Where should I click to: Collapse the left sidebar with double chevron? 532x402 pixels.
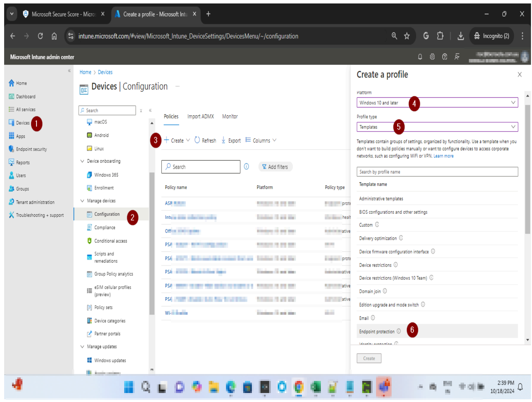(x=69, y=71)
